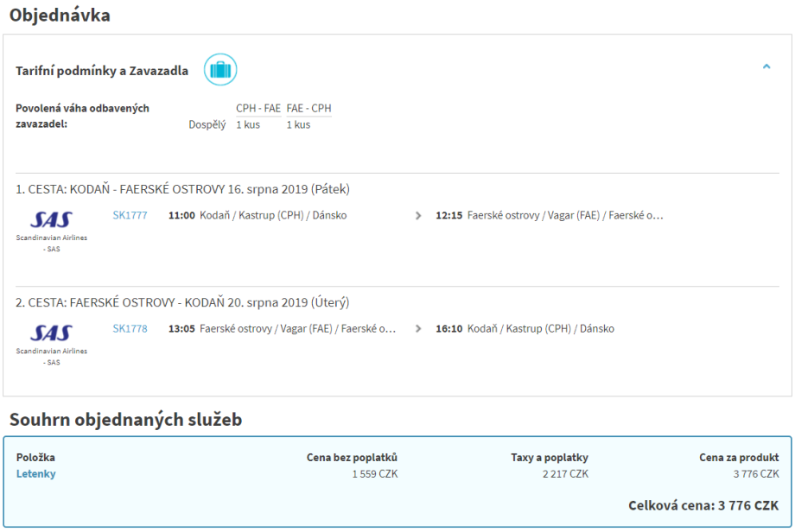
Task: Click the Souhrn objednaných služeb heading
Action: click(x=125, y=421)
